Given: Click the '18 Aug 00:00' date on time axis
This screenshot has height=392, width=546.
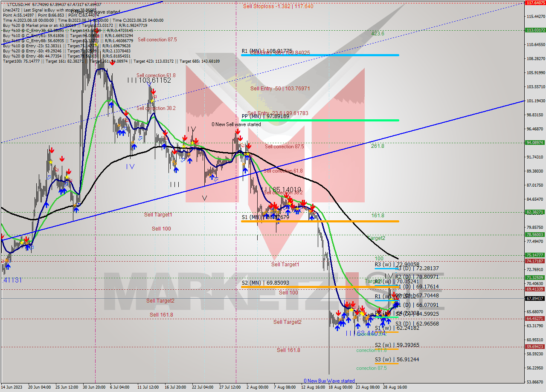Looking at the screenshot, I should tap(340, 387).
